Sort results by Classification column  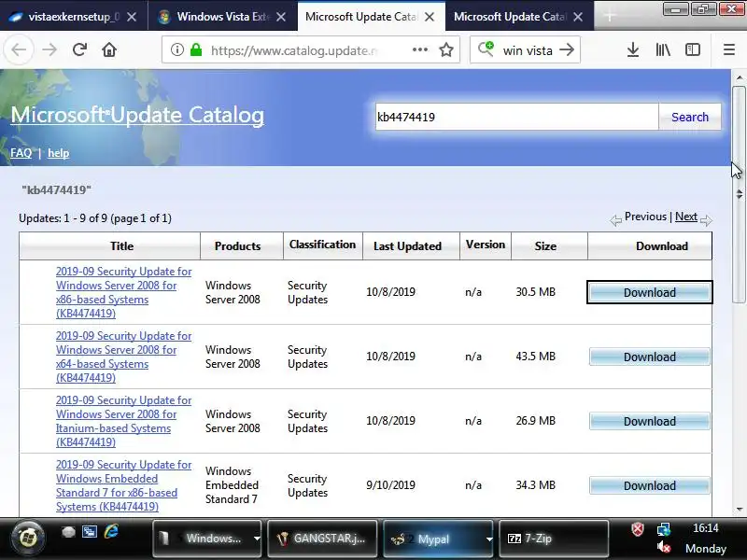[322, 245]
